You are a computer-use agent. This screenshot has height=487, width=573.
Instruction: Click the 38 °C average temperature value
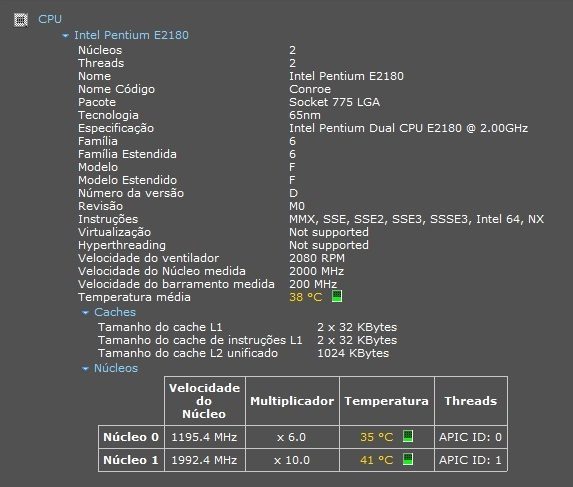point(306,297)
